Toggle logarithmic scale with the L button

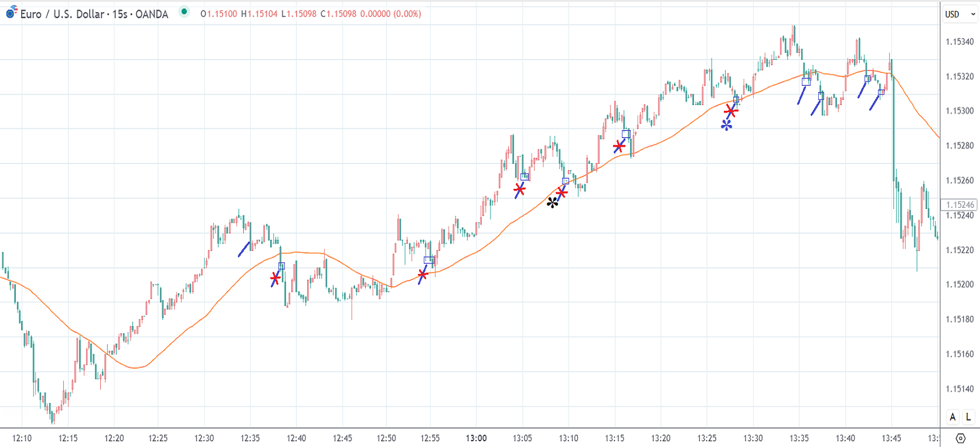(968, 416)
